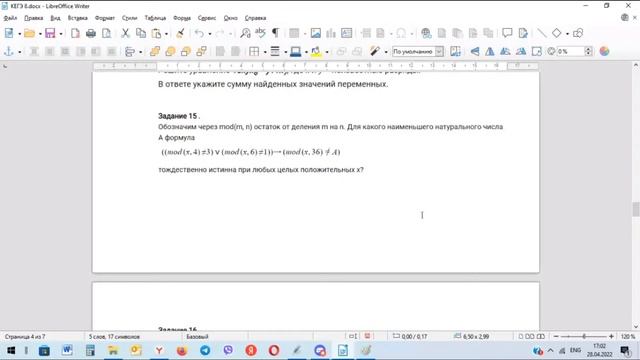The height and width of the screenshot is (360, 640).
Task: Expand the Open recent files arrow
Action: (40, 33)
